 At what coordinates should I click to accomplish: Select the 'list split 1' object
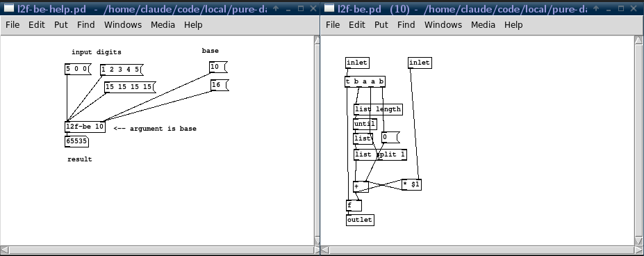(380, 154)
